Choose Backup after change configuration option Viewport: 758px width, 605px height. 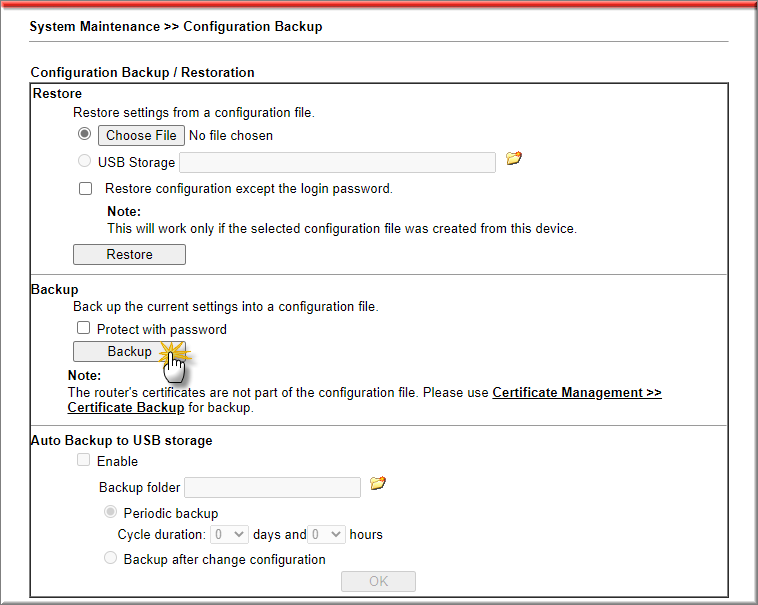click(111, 558)
